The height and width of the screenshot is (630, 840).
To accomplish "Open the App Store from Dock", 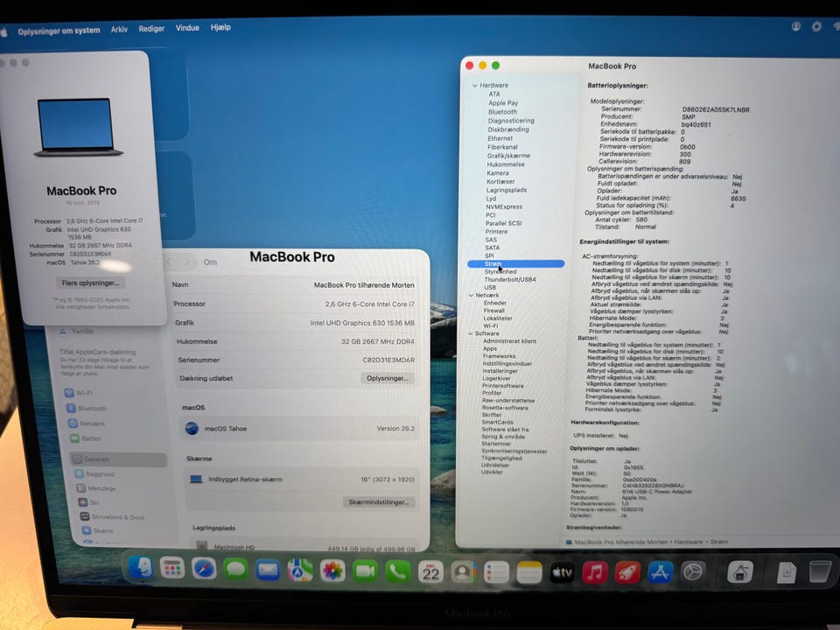I will pos(660,572).
